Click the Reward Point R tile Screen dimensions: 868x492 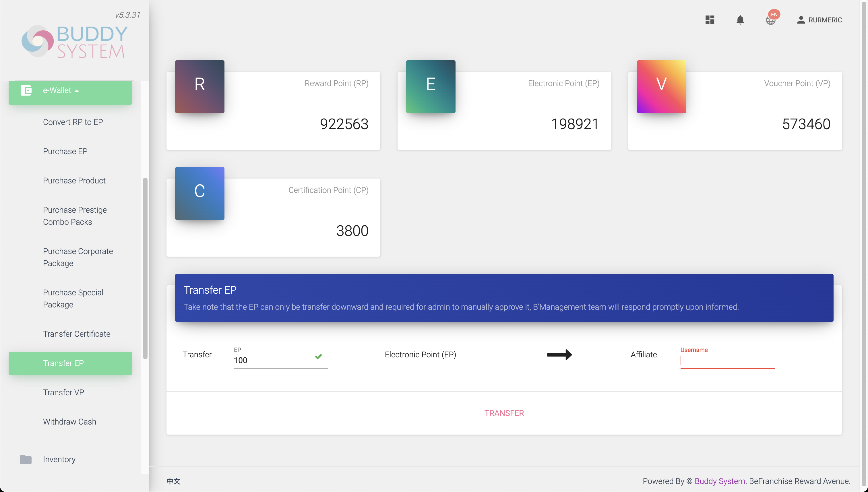(200, 86)
